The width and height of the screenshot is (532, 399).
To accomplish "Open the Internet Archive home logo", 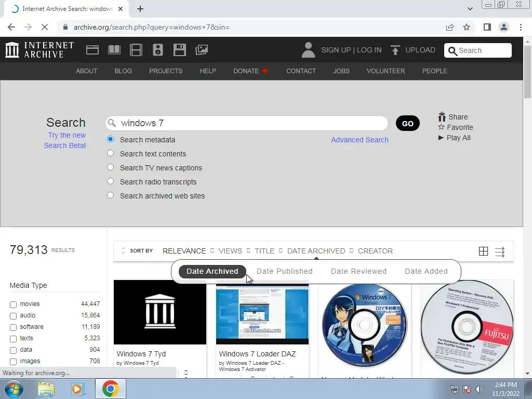I will click(x=39, y=50).
